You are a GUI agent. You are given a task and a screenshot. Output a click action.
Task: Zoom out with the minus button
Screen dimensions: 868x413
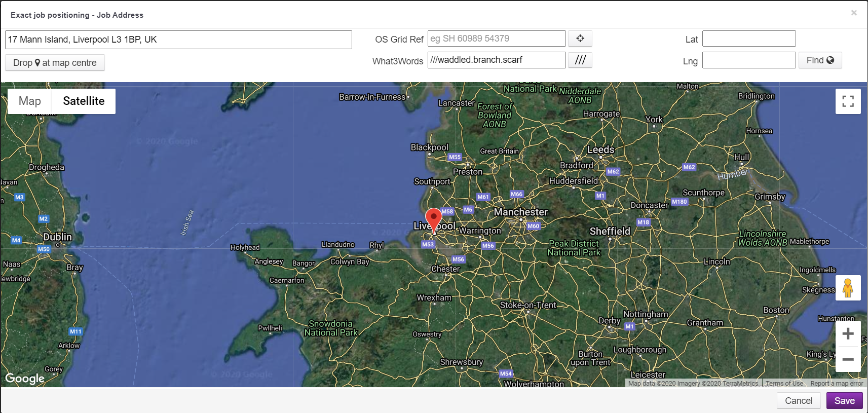(x=848, y=360)
